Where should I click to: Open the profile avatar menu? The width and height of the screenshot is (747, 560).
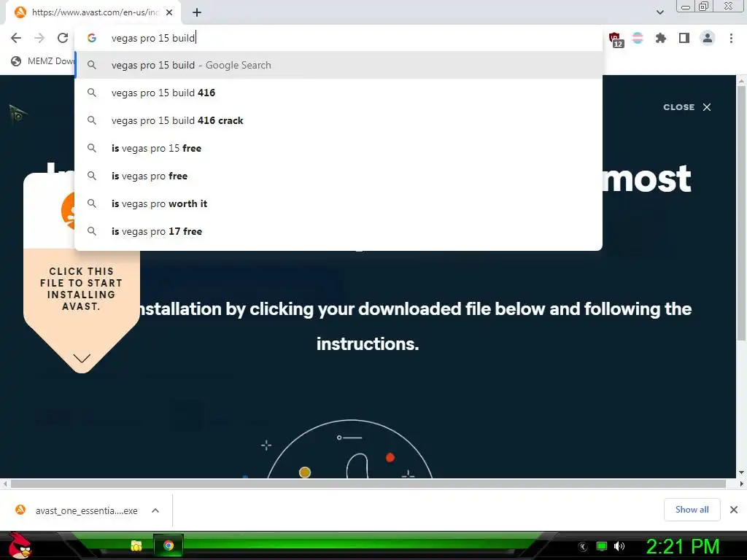(708, 38)
